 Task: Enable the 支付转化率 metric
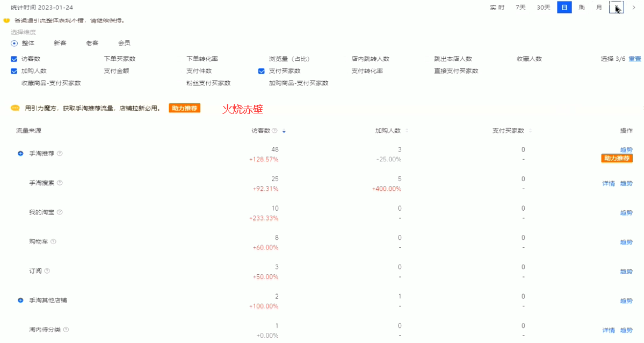pos(367,71)
